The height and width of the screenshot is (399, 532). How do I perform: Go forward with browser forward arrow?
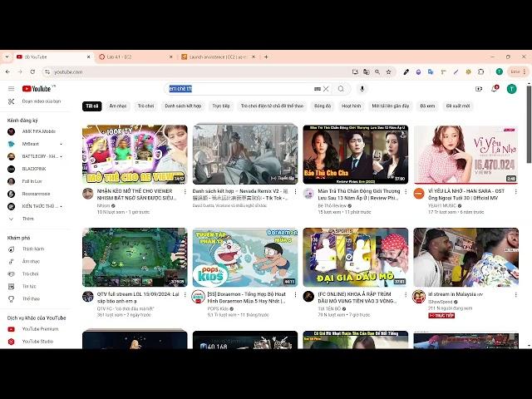click(20, 72)
